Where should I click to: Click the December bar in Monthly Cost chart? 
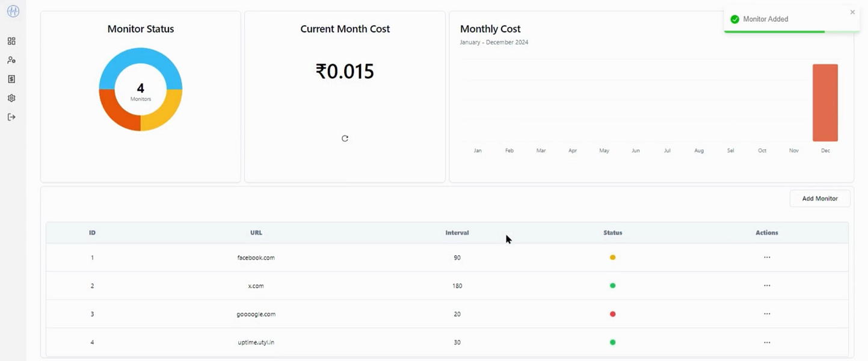coord(825,102)
